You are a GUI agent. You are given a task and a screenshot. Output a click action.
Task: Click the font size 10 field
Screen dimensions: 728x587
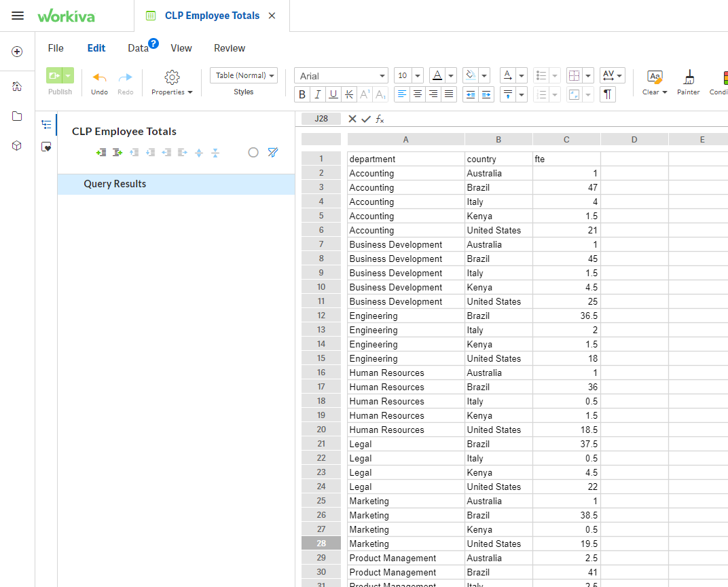click(x=403, y=75)
